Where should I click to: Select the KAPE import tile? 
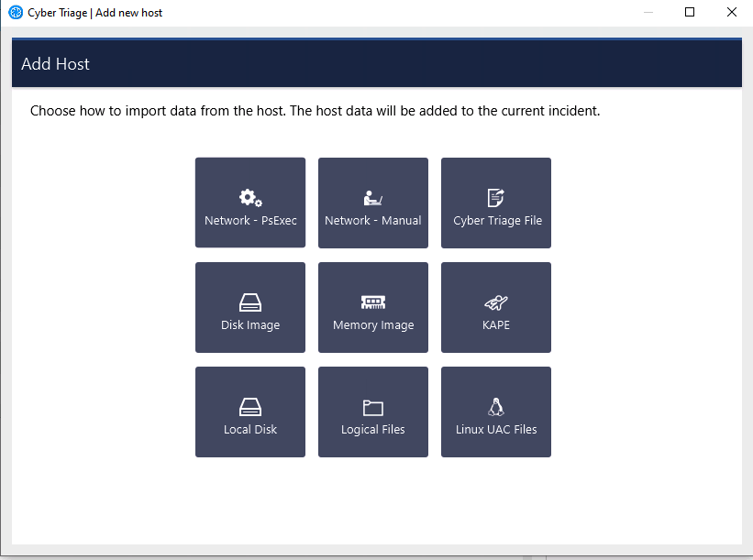coord(496,307)
